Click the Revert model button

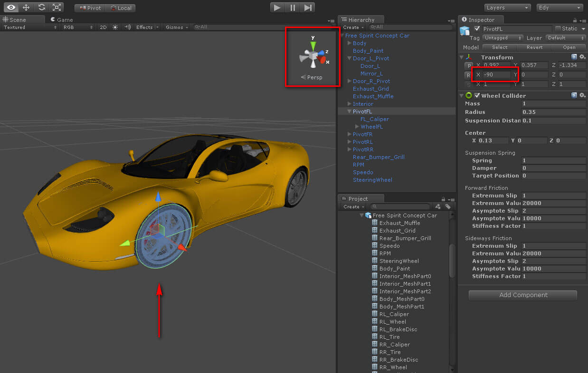(x=534, y=47)
